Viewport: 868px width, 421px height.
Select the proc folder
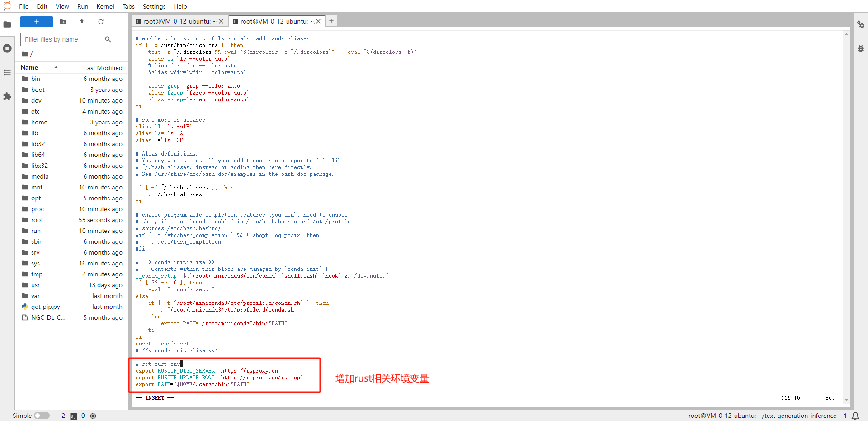[72, 209]
